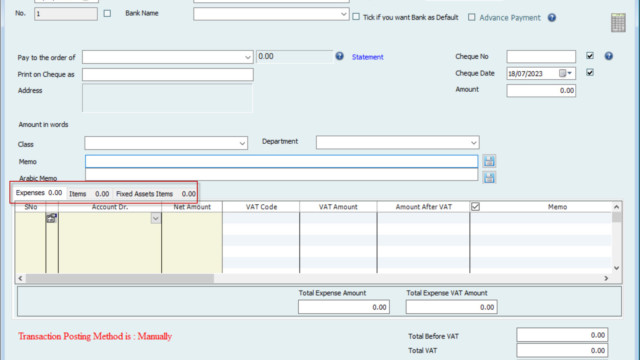Click the VAT Amount column header
The image size is (640, 360).
pos(338,207)
